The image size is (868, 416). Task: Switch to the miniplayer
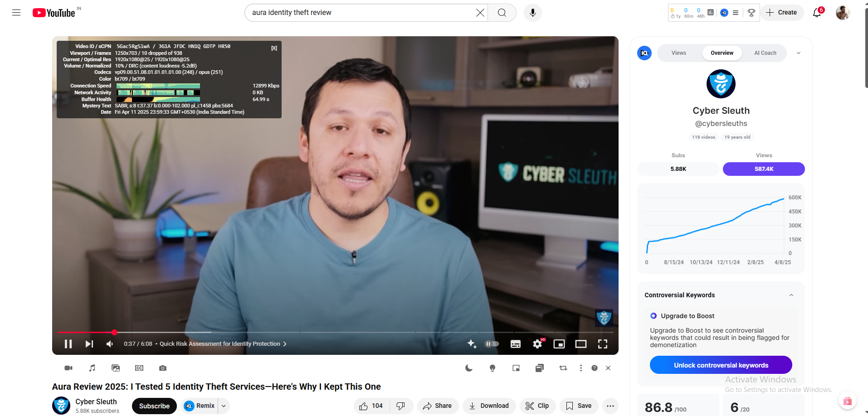pyautogui.click(x=559, y=344)
